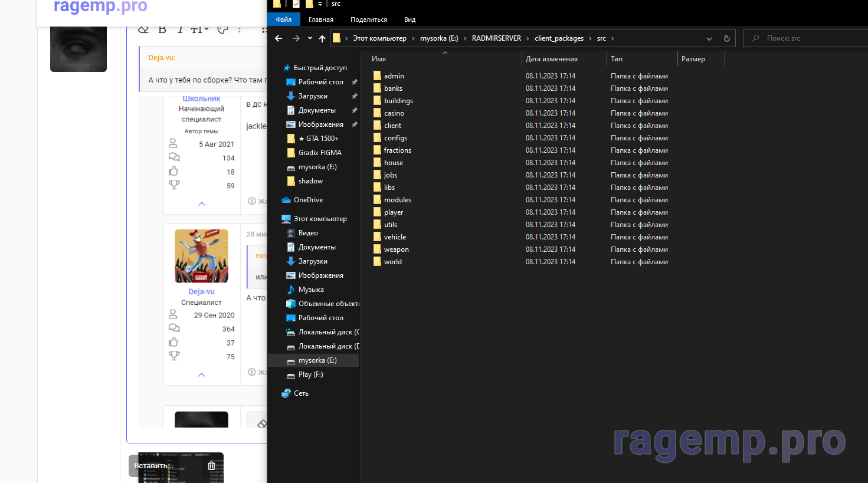This screenshot has height=483, width=868.
Task: Sort by Дата изменения column header
Action: click(x=551, y=59)
